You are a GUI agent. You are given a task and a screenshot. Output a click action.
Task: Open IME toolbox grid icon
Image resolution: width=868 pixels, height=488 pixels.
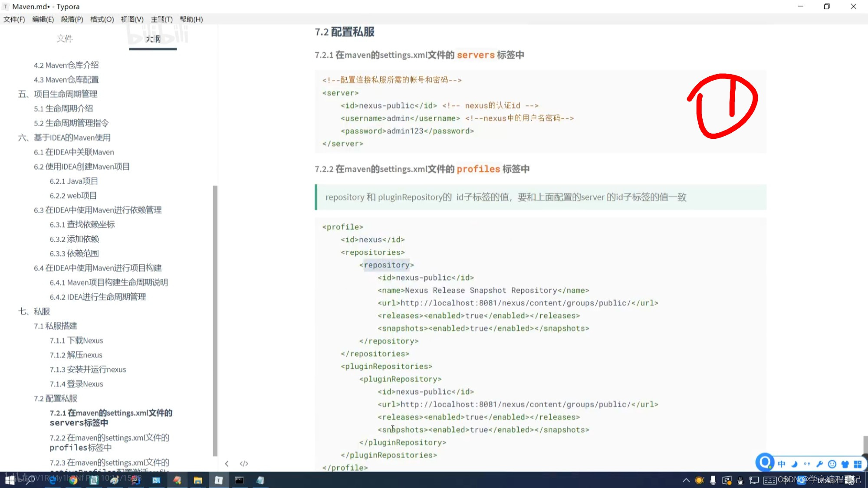[x=858, y=464]
